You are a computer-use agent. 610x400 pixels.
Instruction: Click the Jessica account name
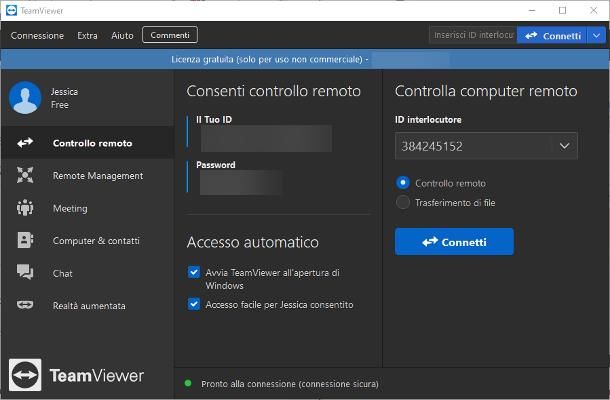point(64,92)
